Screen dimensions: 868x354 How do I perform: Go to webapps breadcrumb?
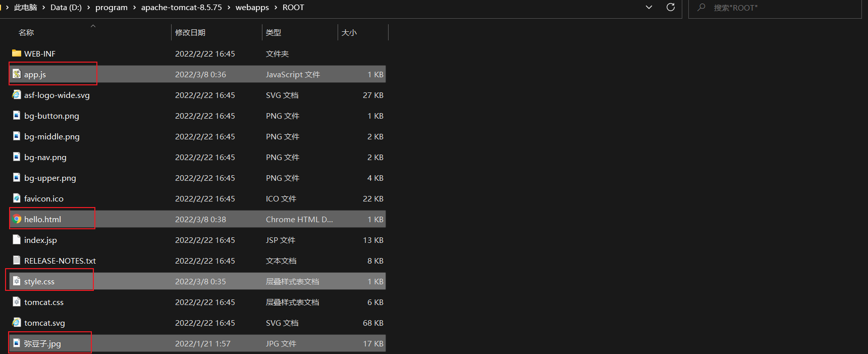[x=252, y=8]
